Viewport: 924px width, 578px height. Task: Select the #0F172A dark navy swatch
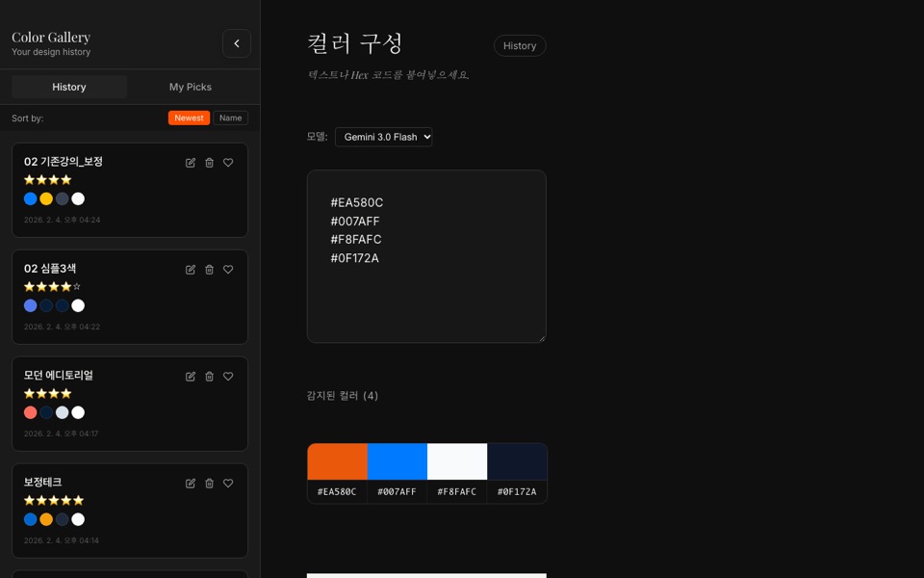517,461
